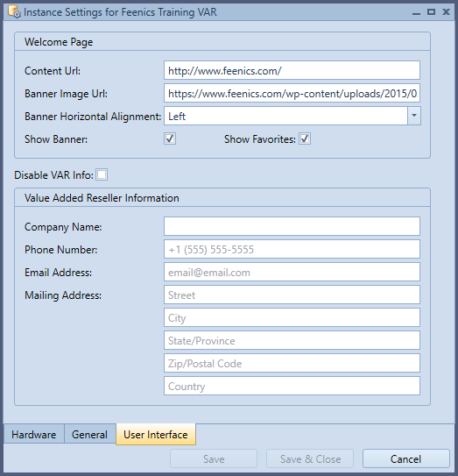Select the User Interface tab
The image size is (458, 476).
pyautogui.click(x=156, y=435)
